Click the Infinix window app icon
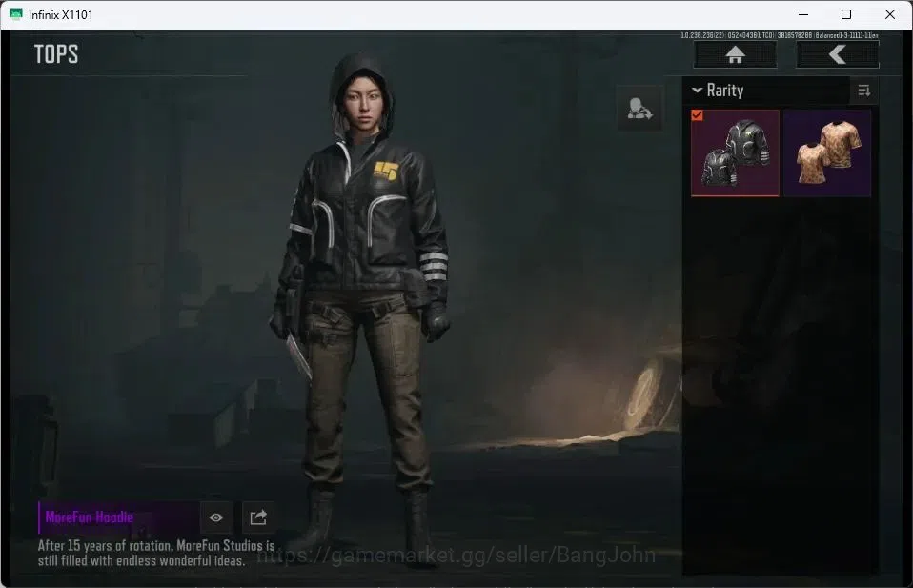Screen dimensions: 913x588 coord(15,14)
